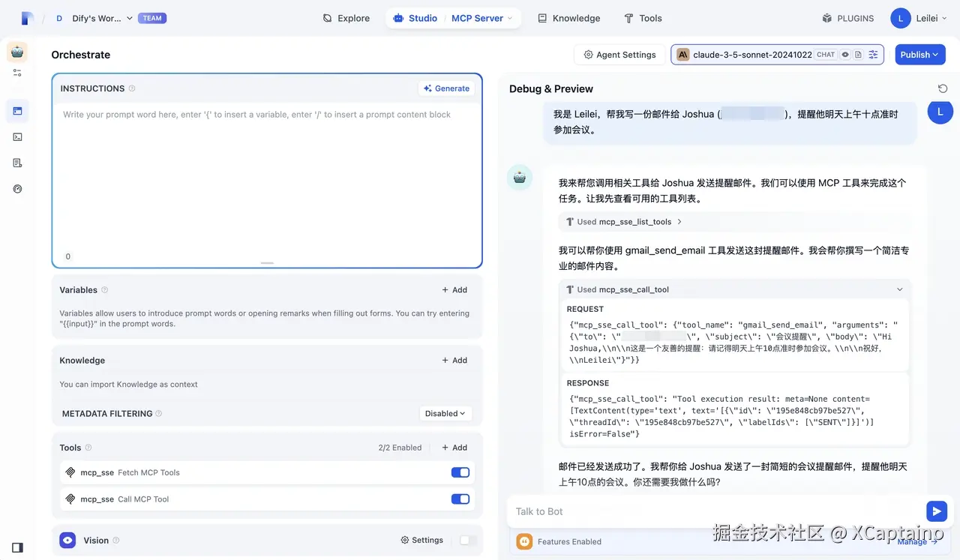Open the Leilei account menu
Viewport: 960px width, 560px height.
(919, 18)
